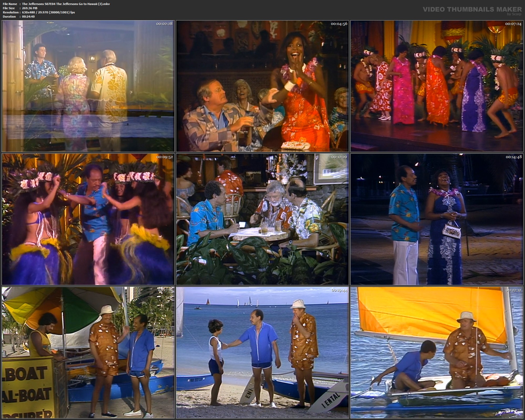Select the yellow sail thumbnail at 00:22:12
525x420 pixels.
tap(437, 352)
